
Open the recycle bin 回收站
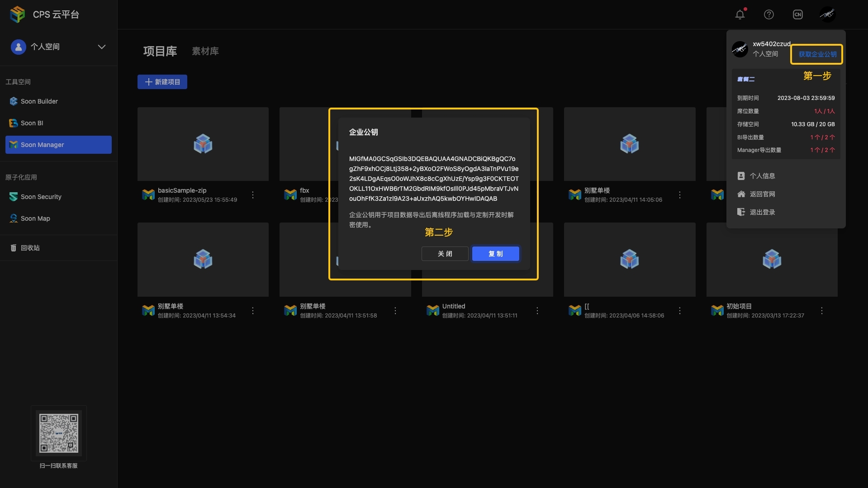coord(30,248)
